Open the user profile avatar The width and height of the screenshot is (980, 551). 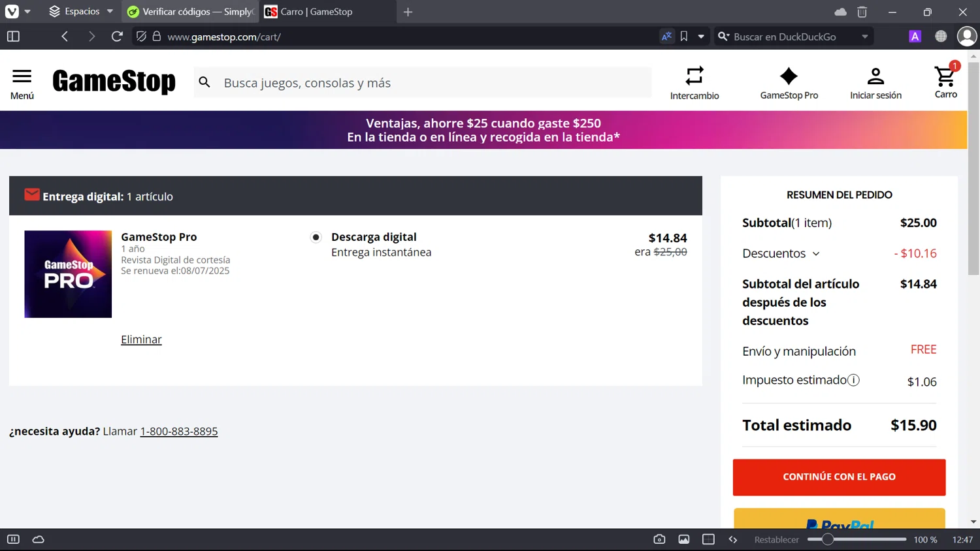pyautogui.click(x=967, y=37)
